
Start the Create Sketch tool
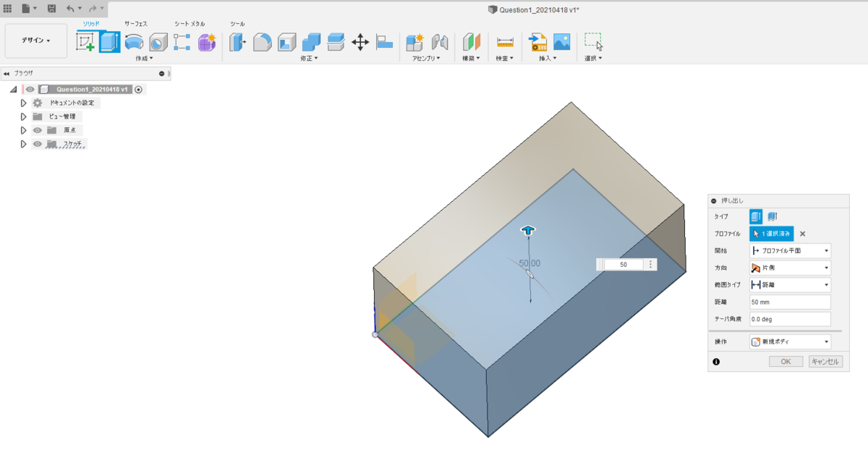85,42
